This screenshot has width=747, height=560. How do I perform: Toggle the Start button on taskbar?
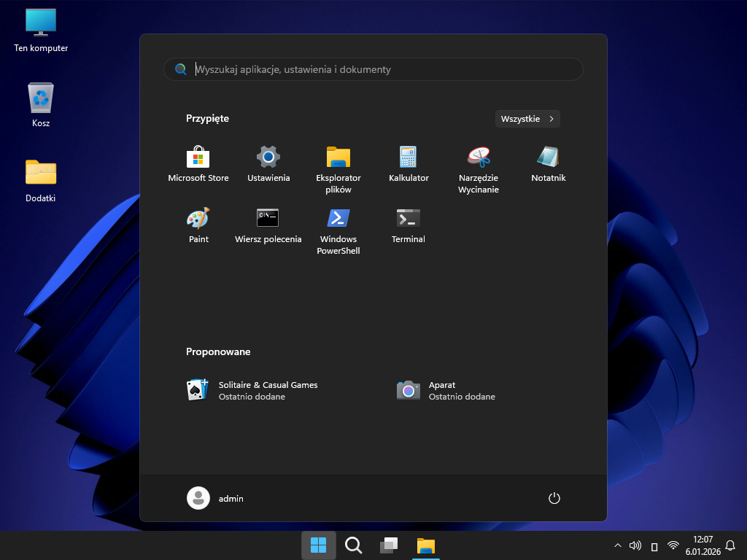click(x=319, y=545)
